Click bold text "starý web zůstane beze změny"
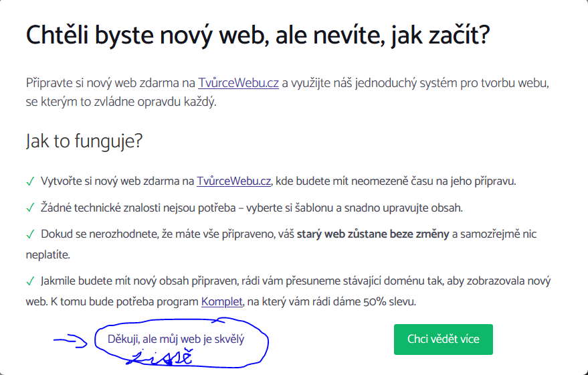 pyautogui.click(x=373, y=234)
